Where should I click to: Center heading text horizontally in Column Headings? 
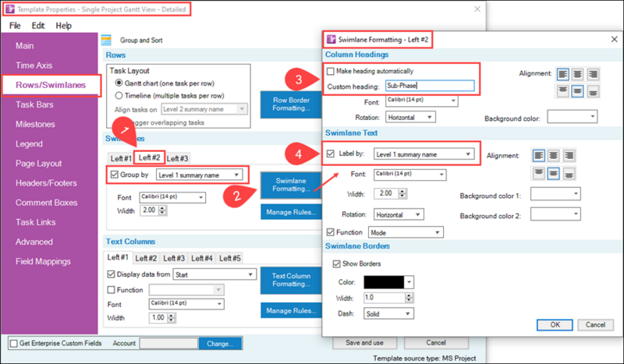point(577,74)
